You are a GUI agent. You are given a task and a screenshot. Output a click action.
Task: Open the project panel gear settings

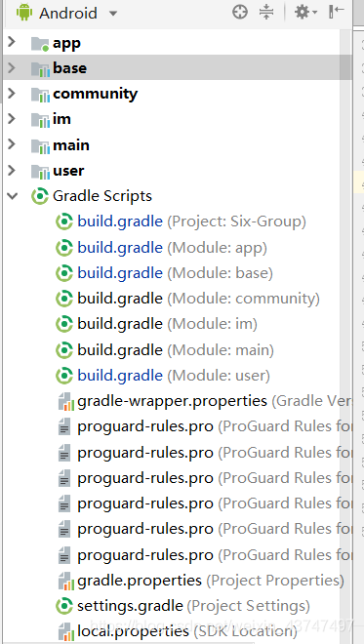tap(305, 13)
